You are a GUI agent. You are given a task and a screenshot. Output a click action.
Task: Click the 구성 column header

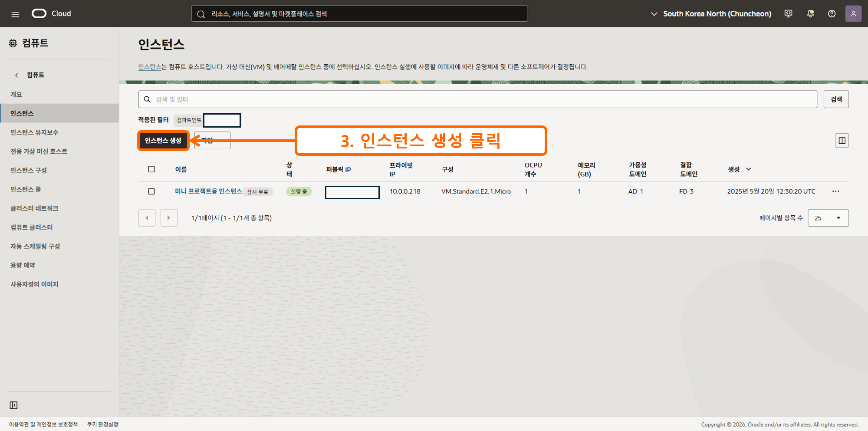[447, 169]
